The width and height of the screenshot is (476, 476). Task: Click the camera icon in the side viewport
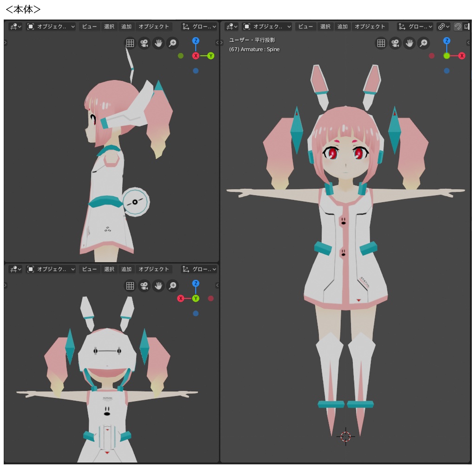pyautogui.click(x=144, y=43)
